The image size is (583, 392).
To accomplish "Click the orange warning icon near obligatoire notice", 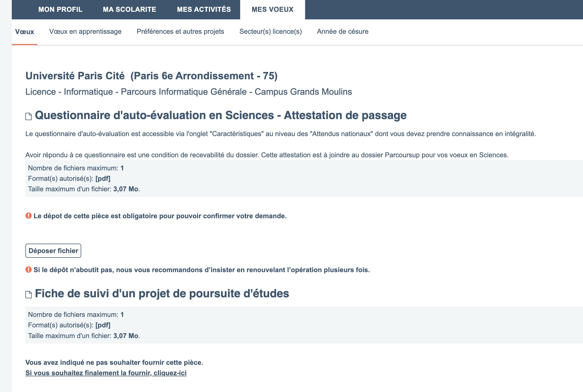I will [x=29, y=216].
